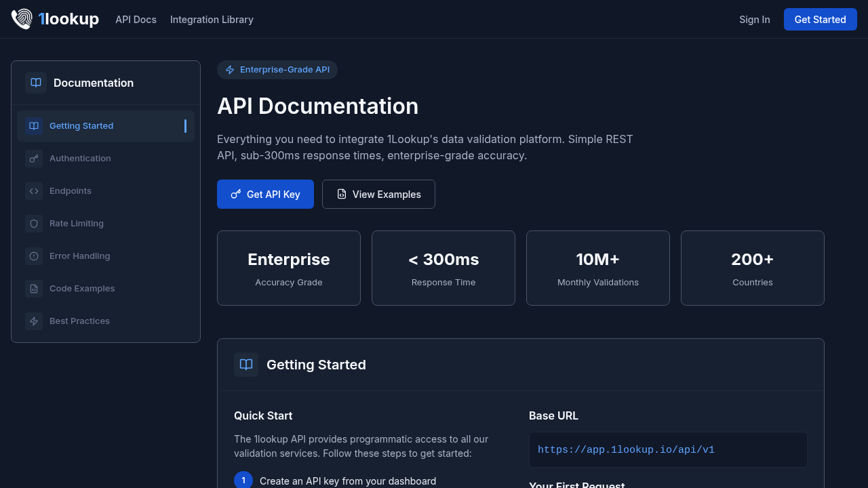Image resolution: width=868 pixels, height=488 pixels.
Task: Click the Get API Key button
Action: point(265,195)
